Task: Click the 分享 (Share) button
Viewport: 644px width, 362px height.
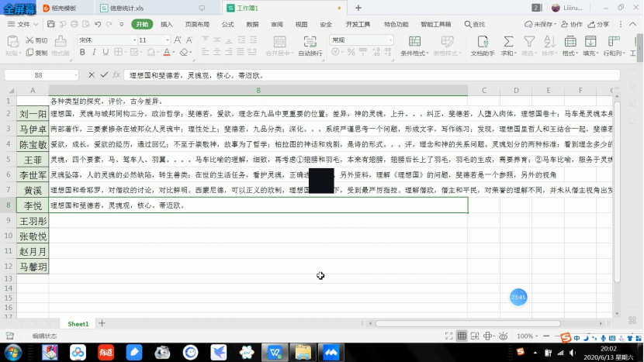Action: click(x=599, y=24)
